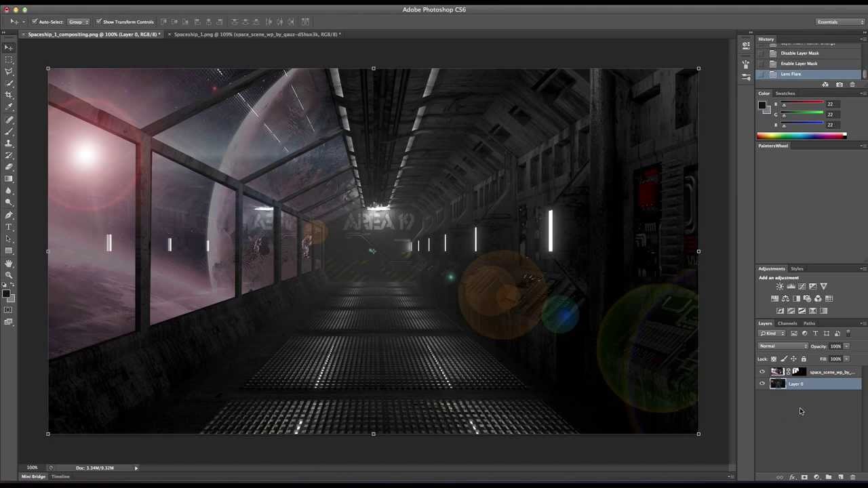Open the Auto-Select Group dropdown
868x488 pixels.
77,22
